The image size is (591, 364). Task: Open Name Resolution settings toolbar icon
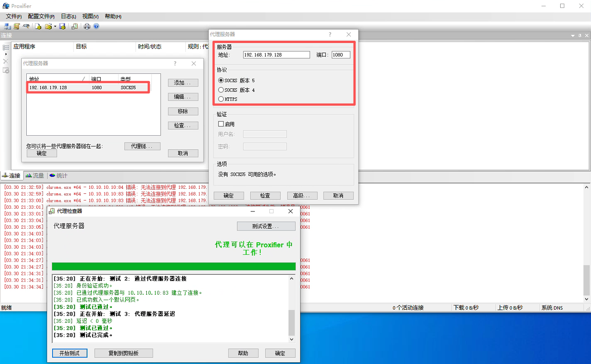click(x=26, y=26)
